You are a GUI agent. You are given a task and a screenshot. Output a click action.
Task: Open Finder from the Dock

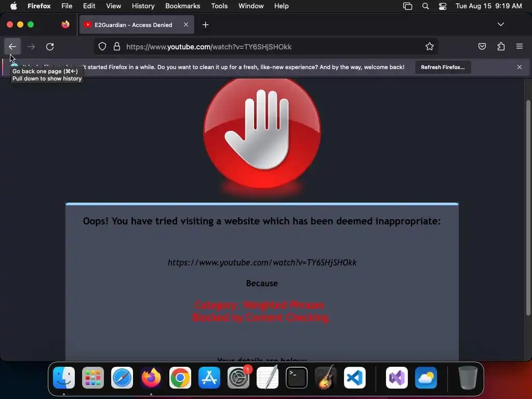coord(64,378)
